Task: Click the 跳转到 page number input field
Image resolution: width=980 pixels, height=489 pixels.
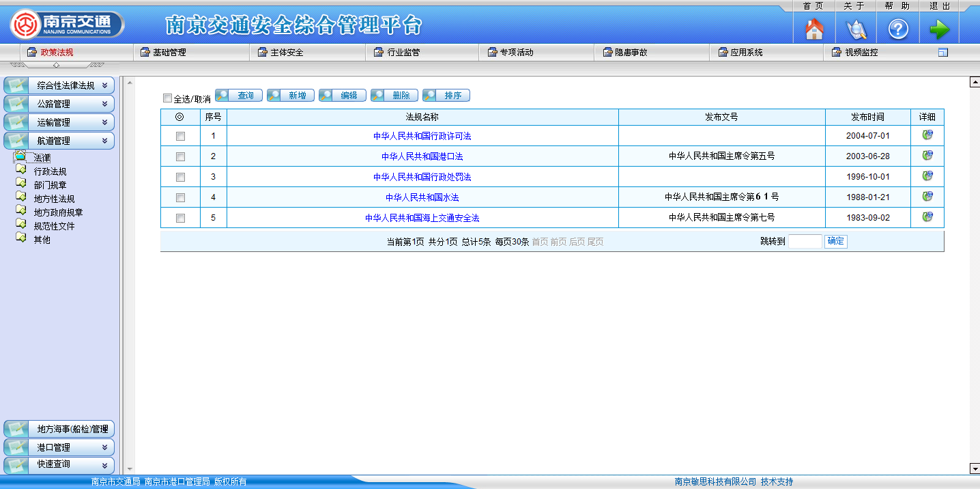Action: tap(805, 241)
